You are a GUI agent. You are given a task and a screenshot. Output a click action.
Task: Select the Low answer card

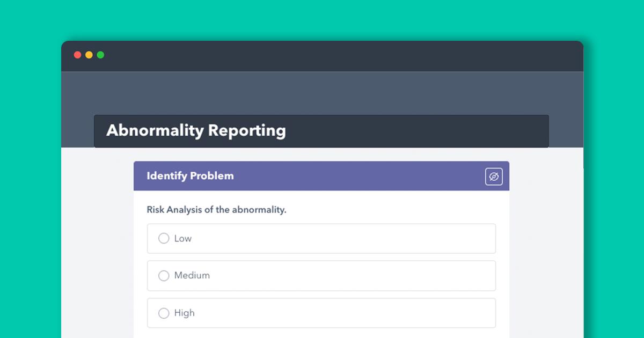pyautogui.click(x=321, y=238)
